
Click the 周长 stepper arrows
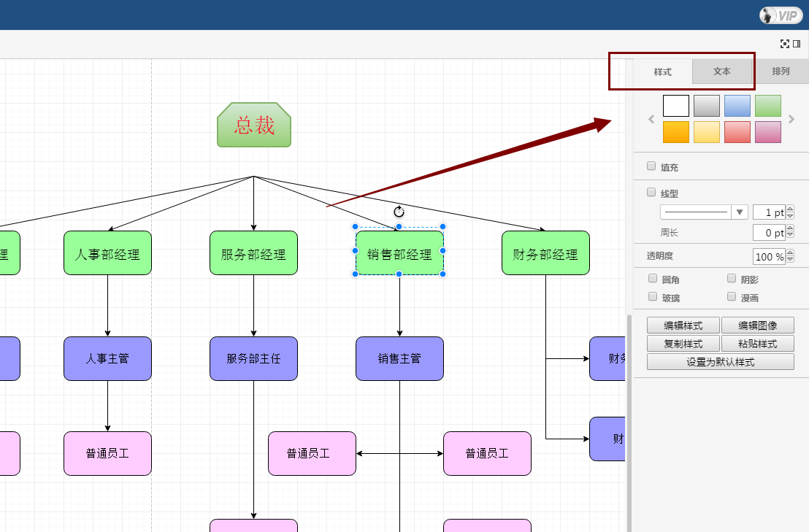[790, 233]
